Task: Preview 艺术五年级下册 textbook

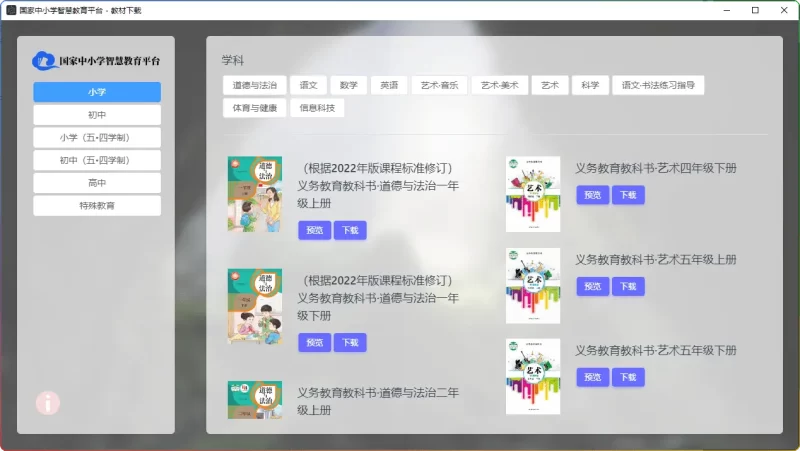Action: (x=592, y=377)
